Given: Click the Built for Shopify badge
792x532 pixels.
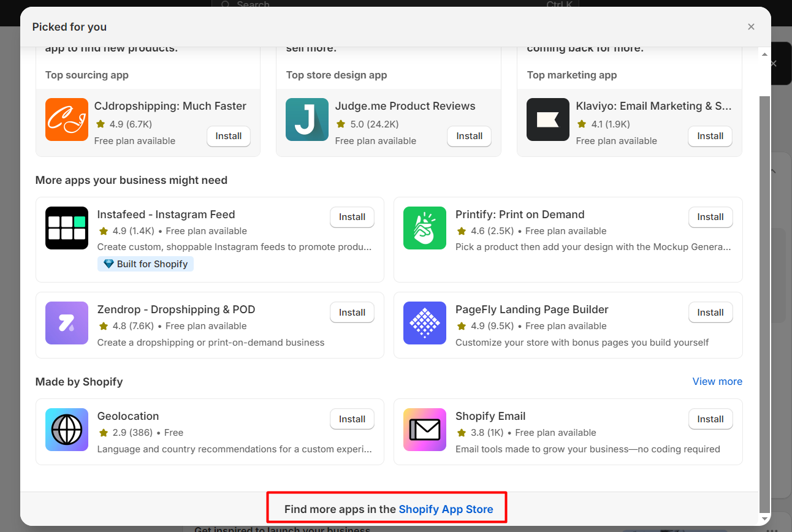Looking at the screenshot, I should (x=145, y=264).
